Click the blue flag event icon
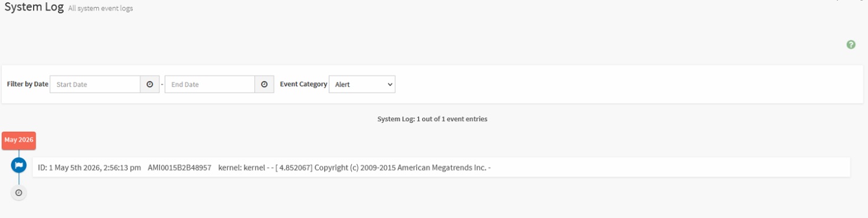This screenshot has height=218, width=868. pyautogui.click(x=18, y=165)
